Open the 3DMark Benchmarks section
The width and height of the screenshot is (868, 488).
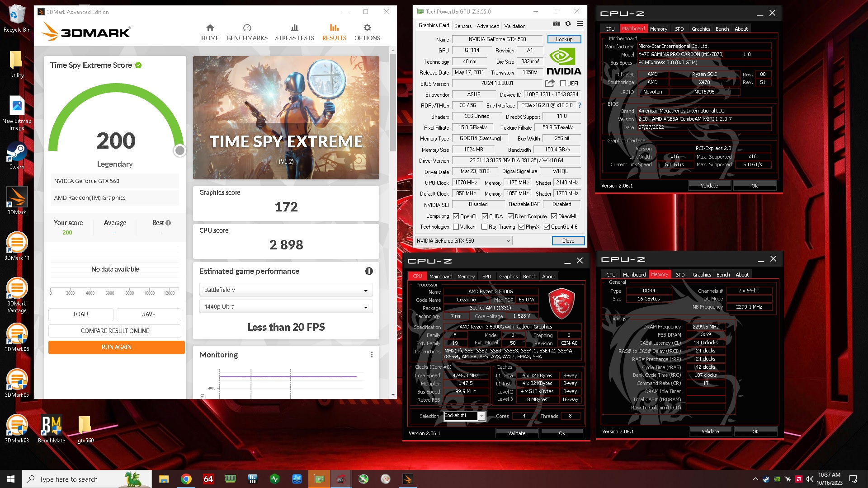pos(247,33)
